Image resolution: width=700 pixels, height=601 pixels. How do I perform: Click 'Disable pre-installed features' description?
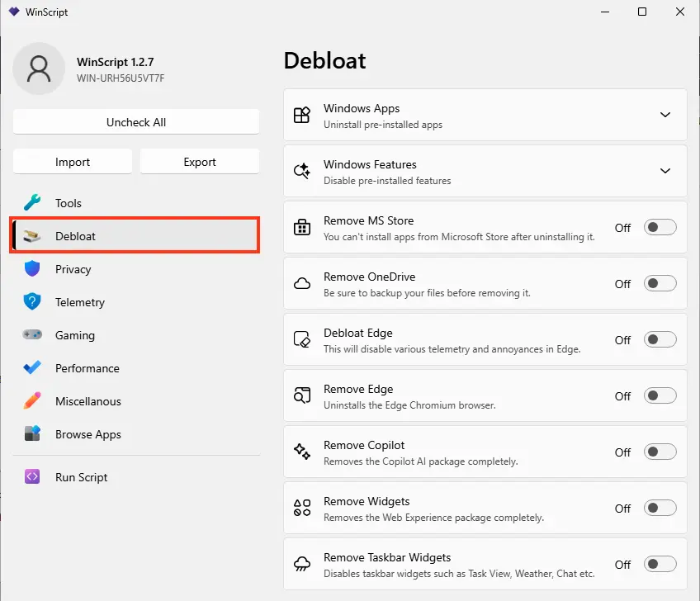[387, 181]
